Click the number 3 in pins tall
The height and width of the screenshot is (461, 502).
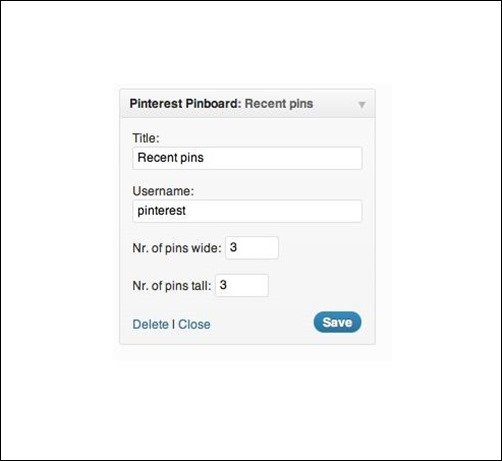(x=223, y=285)
